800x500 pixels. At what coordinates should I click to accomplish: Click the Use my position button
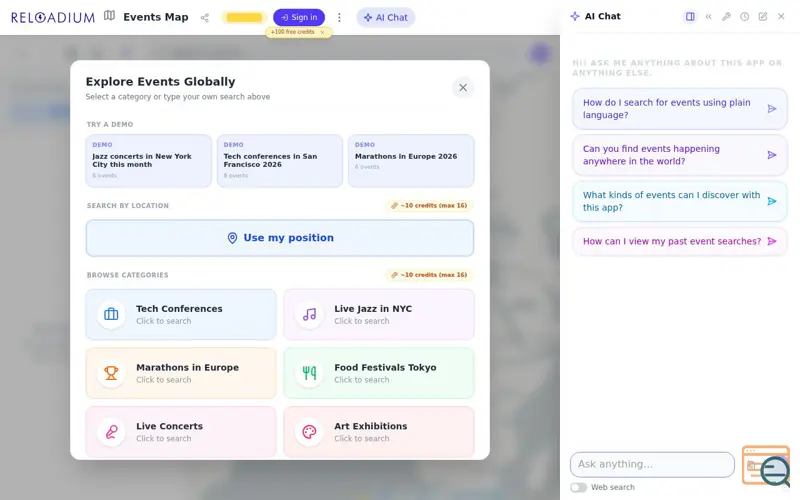280,238
